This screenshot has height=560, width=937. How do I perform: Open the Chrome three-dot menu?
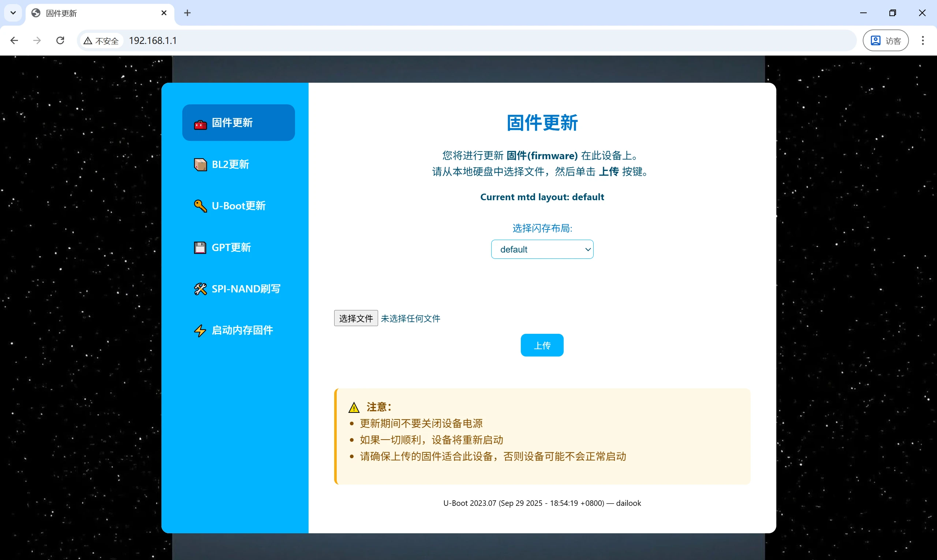[922, 40]
